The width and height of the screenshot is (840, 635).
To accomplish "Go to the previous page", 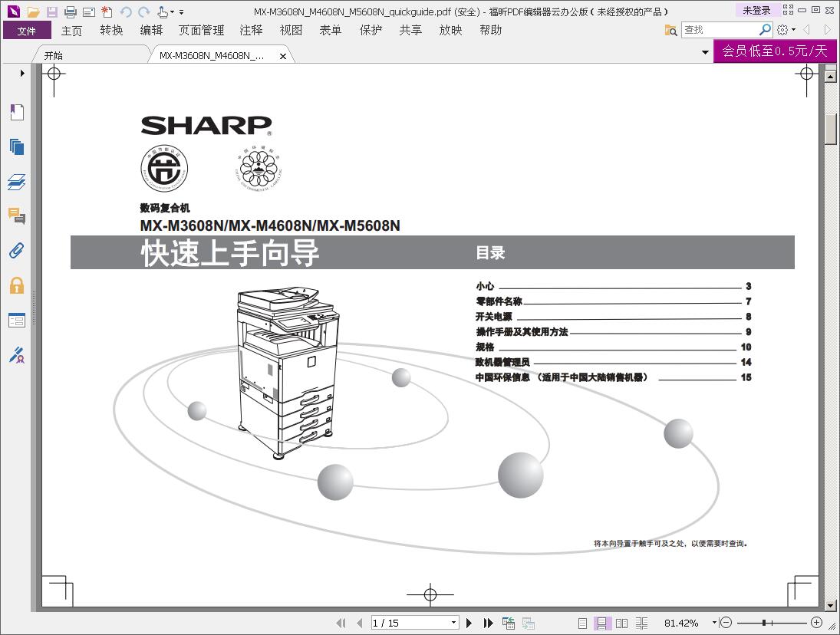I will pyautogui.click(x=360, y=623).
